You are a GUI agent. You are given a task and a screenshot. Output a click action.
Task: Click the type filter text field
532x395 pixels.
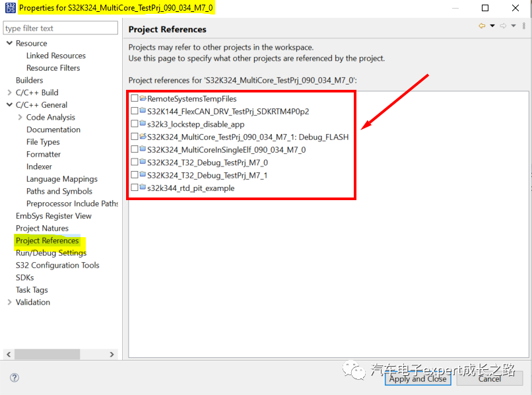click(x=60, y=28)
